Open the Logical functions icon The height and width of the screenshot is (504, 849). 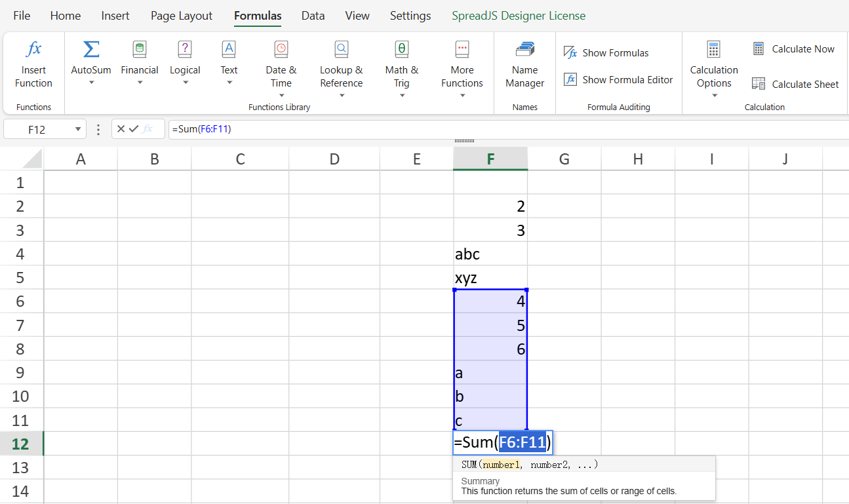185,49
